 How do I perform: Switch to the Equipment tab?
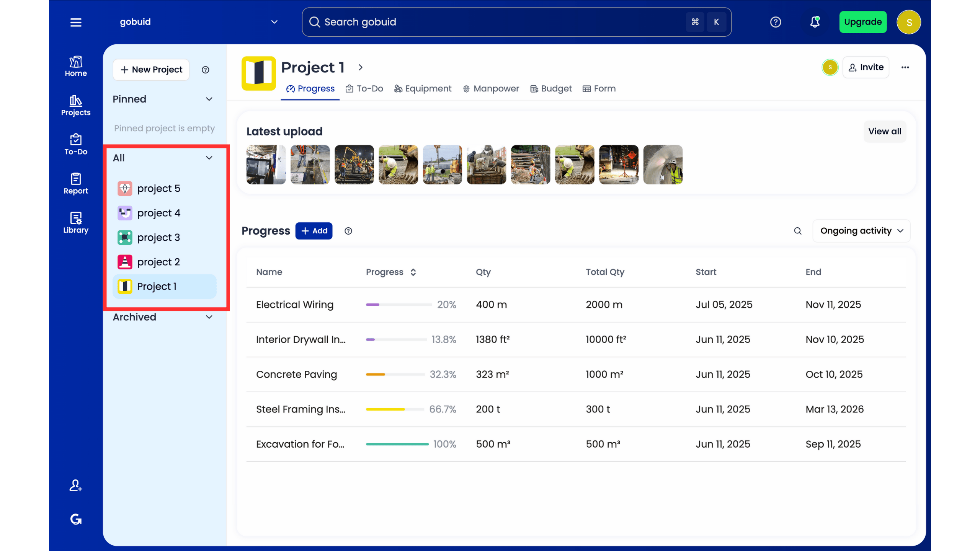(423, 89)
